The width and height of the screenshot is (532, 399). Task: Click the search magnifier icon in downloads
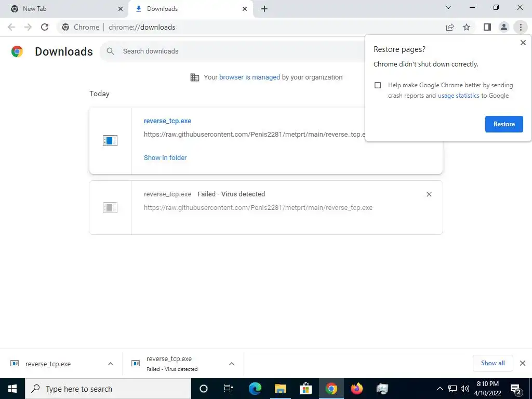tap(110, 51)
